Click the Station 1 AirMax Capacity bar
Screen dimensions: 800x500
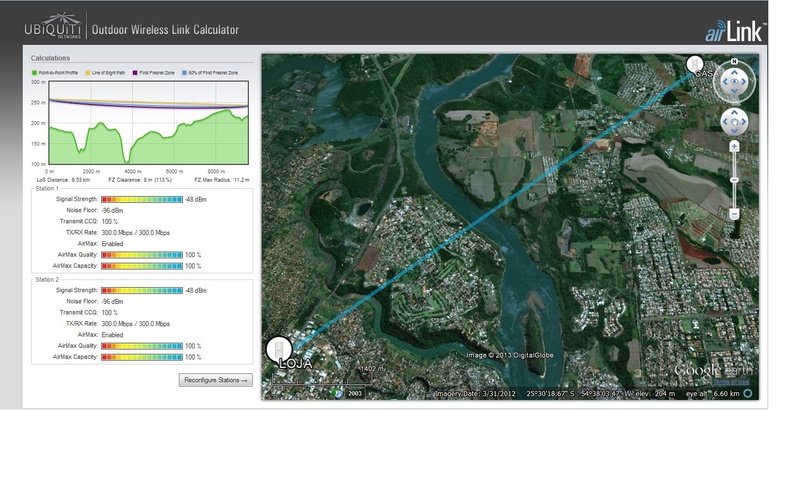click(142, 266)
